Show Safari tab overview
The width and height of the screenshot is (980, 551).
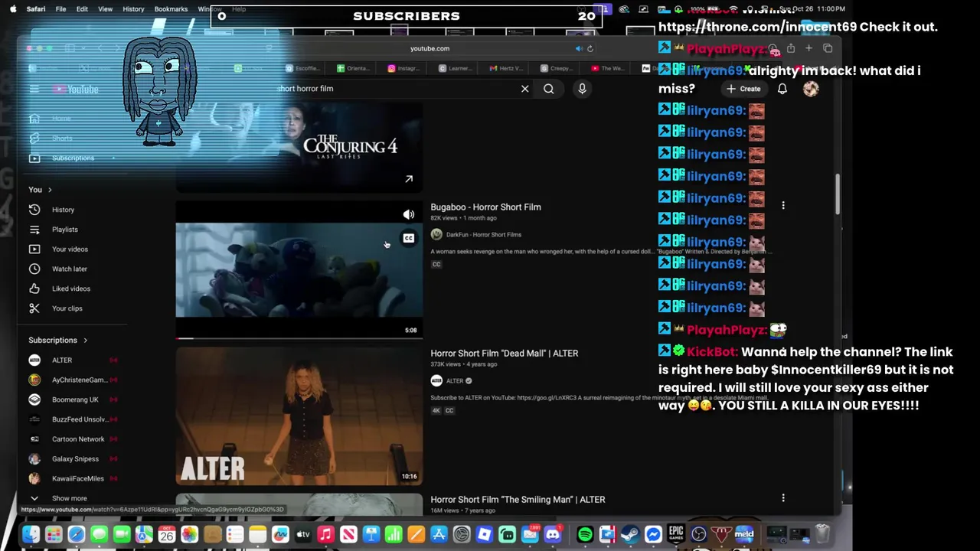click(828, 48)
